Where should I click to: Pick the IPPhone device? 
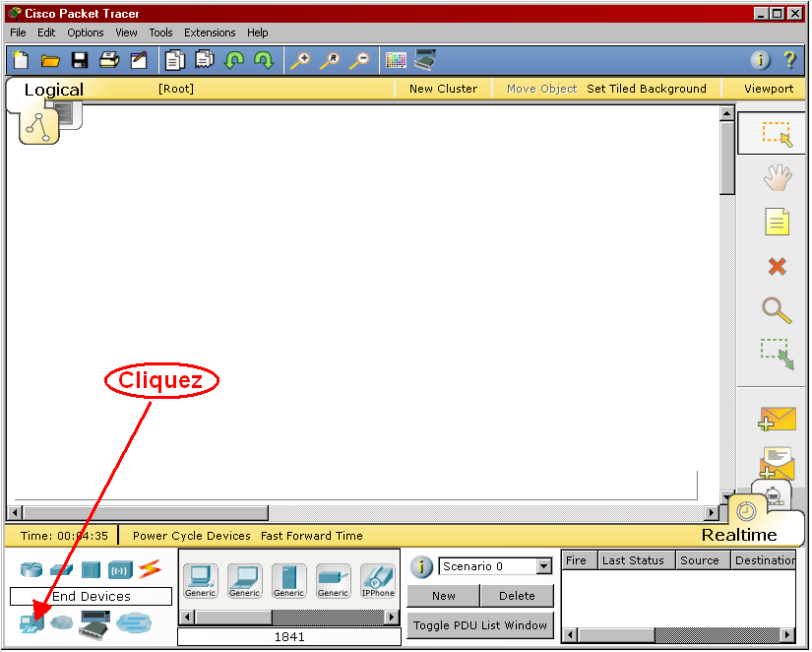coord(378,581)
